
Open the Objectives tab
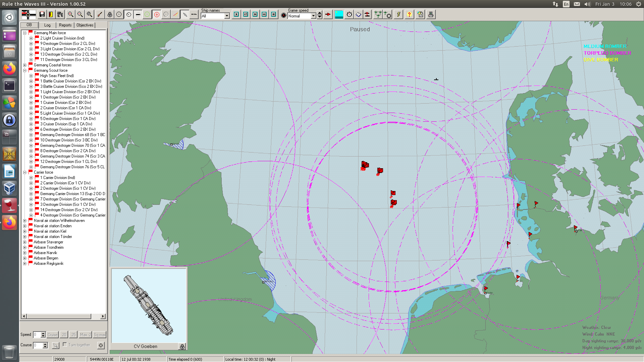point(85,25)
